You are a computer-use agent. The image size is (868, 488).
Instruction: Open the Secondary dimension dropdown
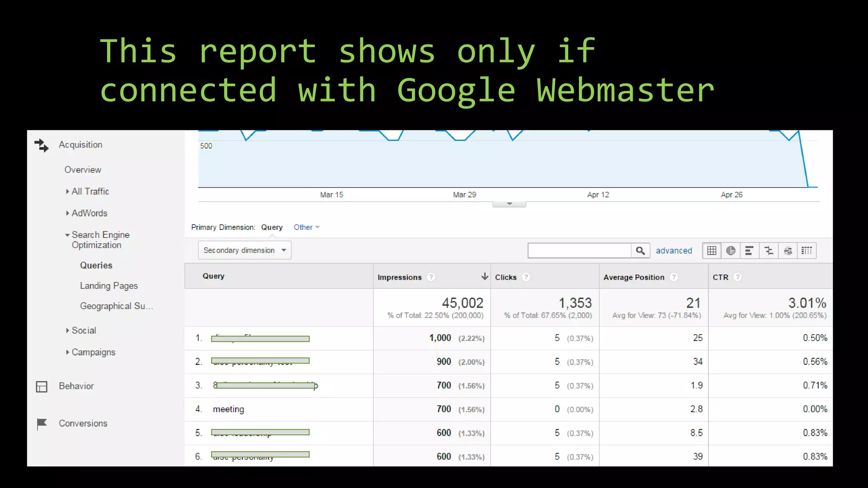click(x=245, y=250)
